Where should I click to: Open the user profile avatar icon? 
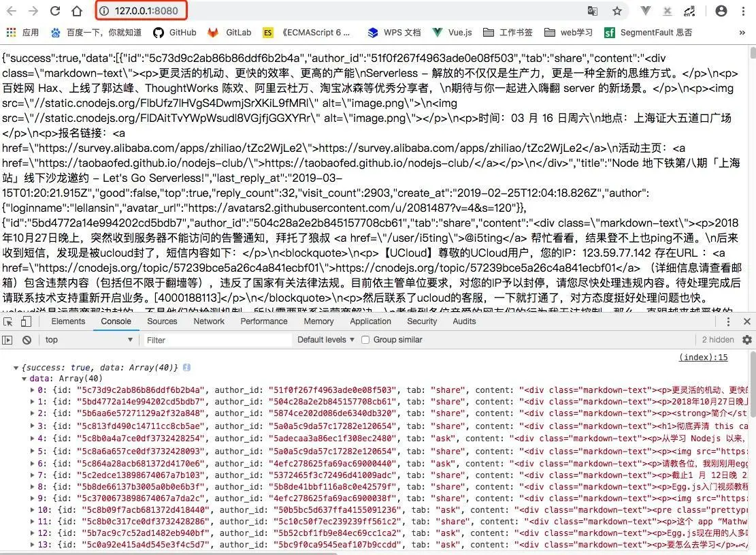point(721,11)
